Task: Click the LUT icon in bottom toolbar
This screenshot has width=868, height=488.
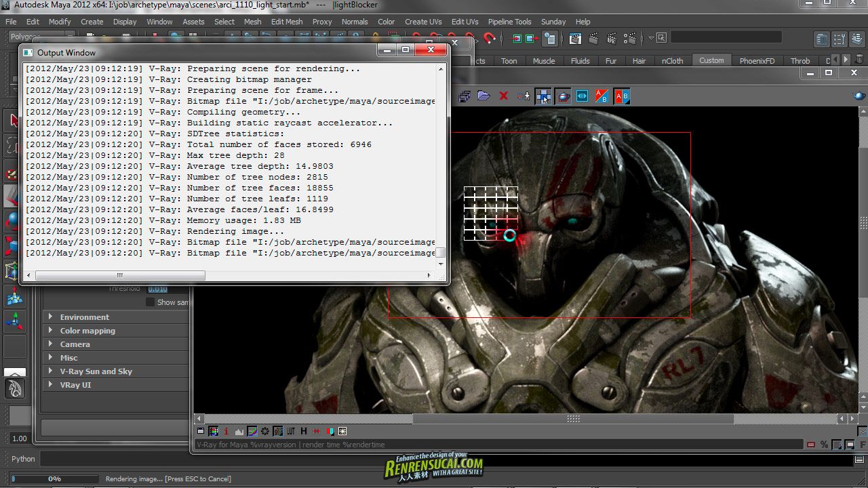Action: [x=291, y=431]
